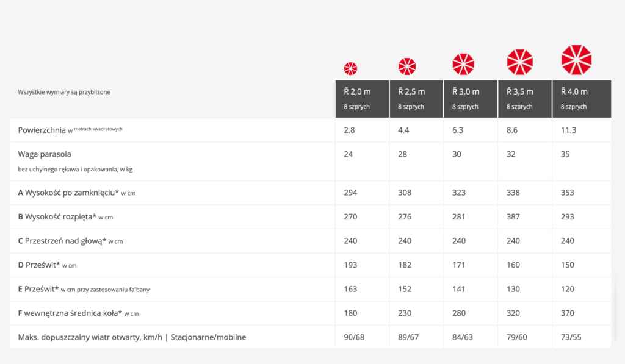The height and width of the screenshot is (364, 625).
Task: Click the 11.3 surface area value
Action: 569,130
